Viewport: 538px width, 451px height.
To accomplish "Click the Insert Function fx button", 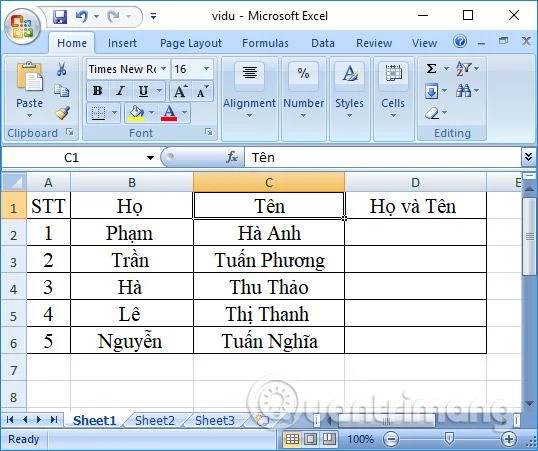I will point(232,157).
